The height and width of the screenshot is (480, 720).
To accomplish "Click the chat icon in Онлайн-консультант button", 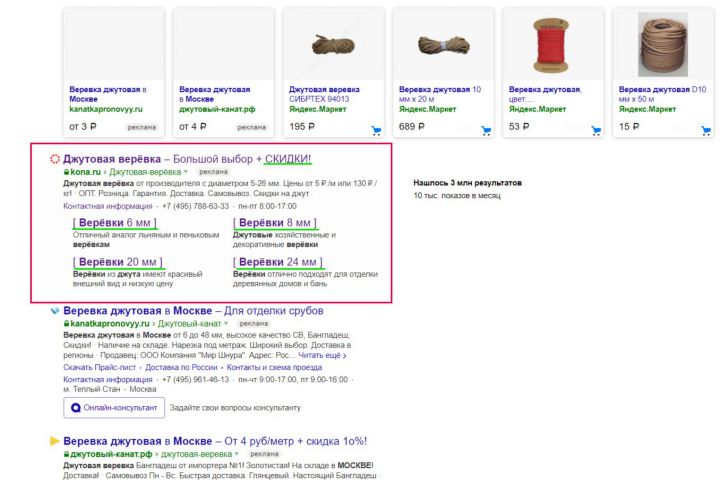I will click(x=76, y=408).
